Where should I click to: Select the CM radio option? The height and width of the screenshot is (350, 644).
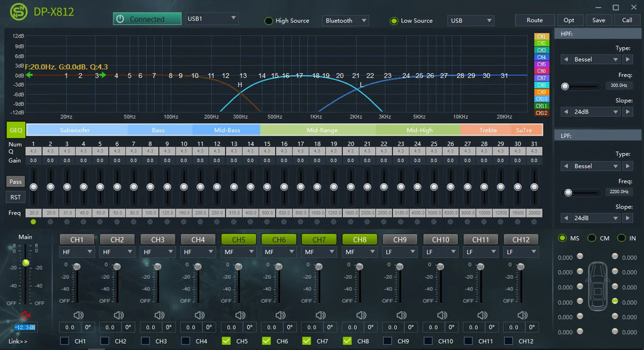pos(592,238)
